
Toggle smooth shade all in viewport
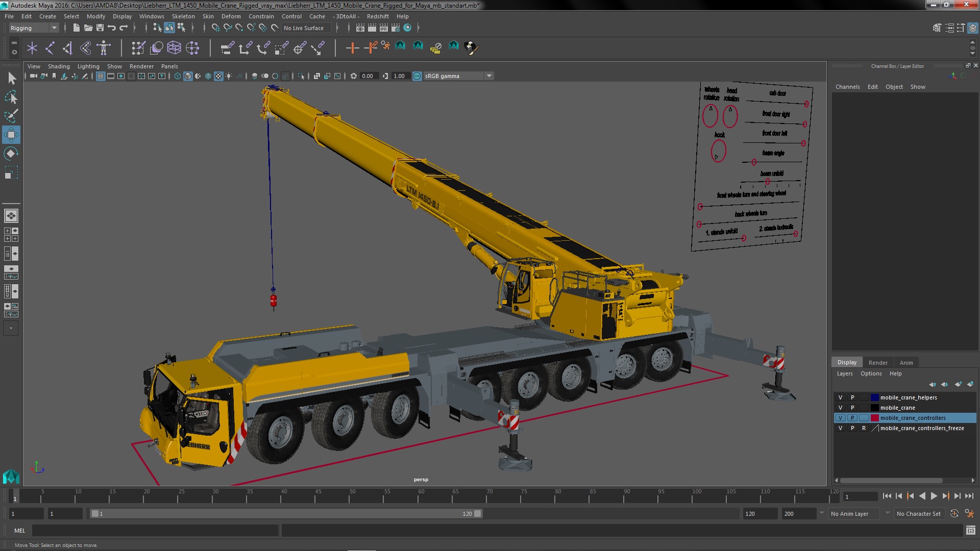coord(188,76)
